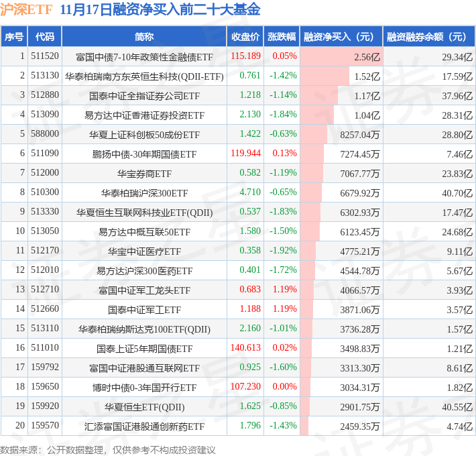Click 国泰中证全指证券公司ETF

click(144, 96)
